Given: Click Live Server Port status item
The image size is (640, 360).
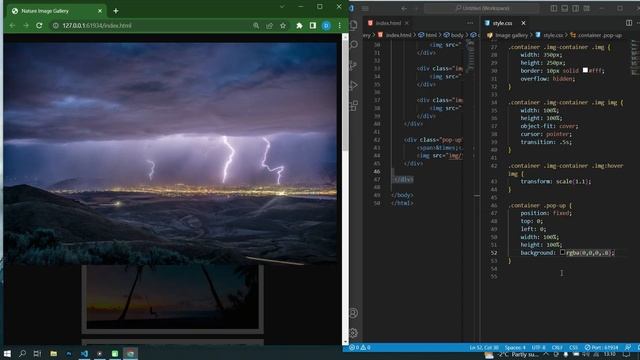Looking at the screenshot, I should pyautogui.click(x=601, y=347).
